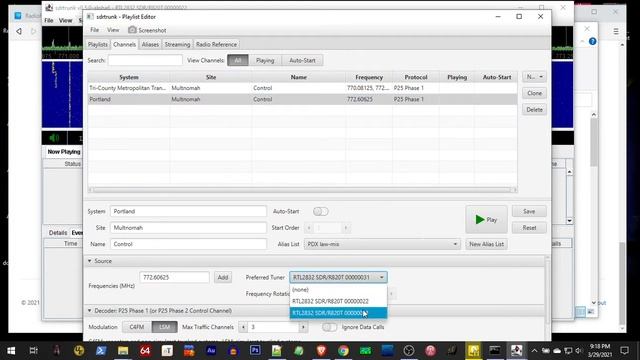The height and width of the screenshot is (360, 640).
Task: Click the back arrow in the background window
Action: (19, 31)
